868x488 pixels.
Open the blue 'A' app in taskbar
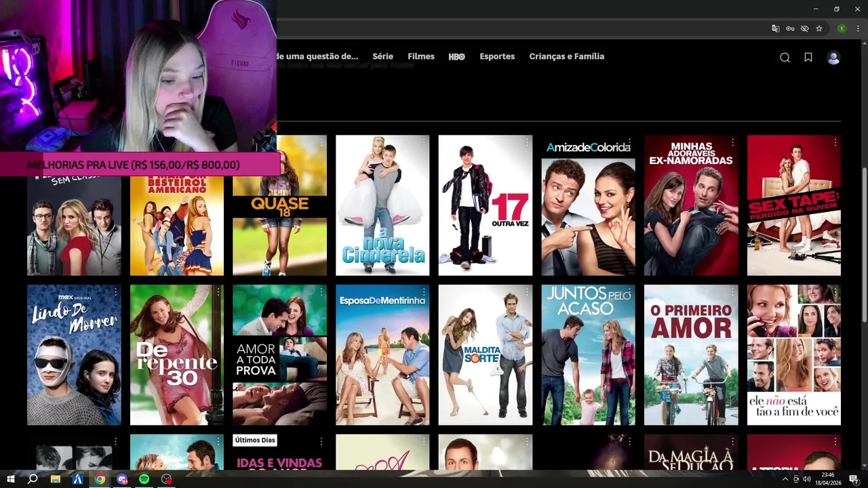(77, 479)
